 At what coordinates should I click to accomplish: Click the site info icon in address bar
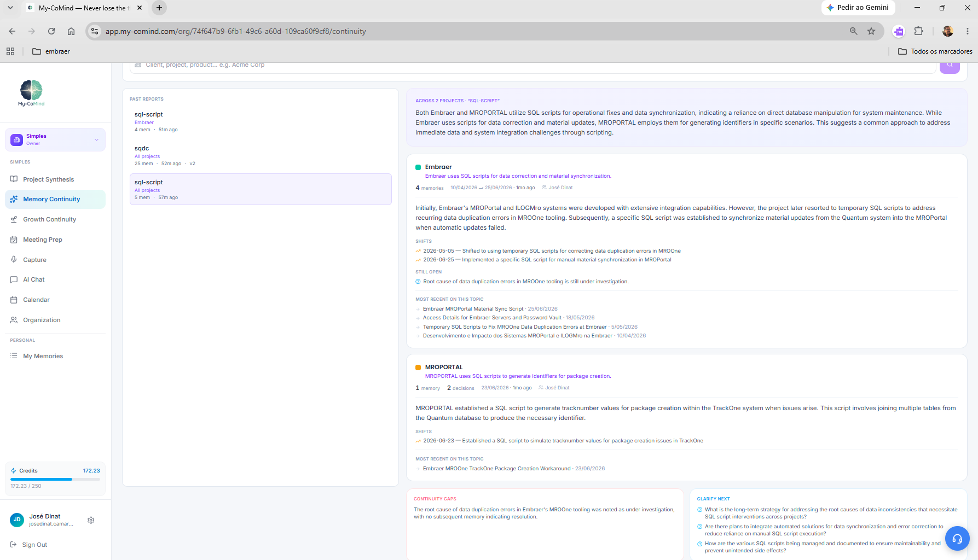click(95, 31)
